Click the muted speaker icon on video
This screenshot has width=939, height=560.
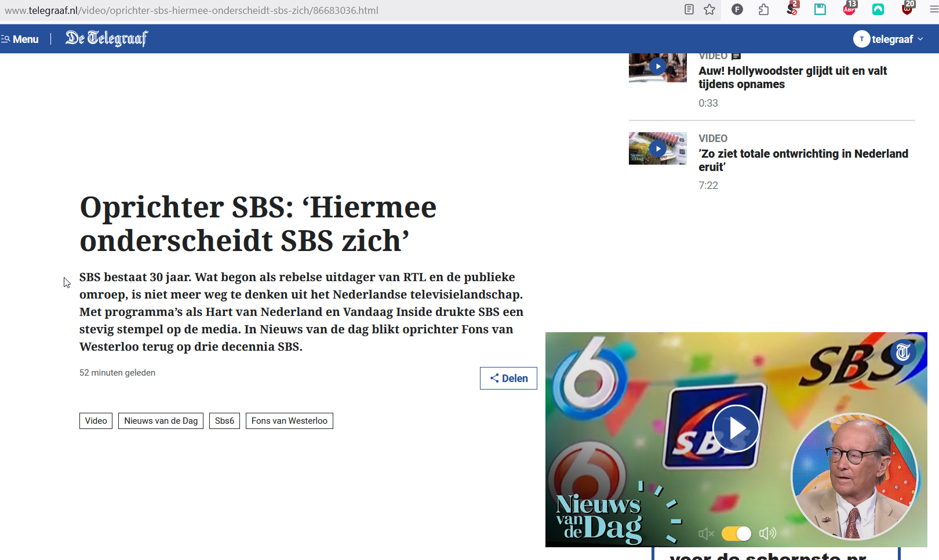coord(706,533)
